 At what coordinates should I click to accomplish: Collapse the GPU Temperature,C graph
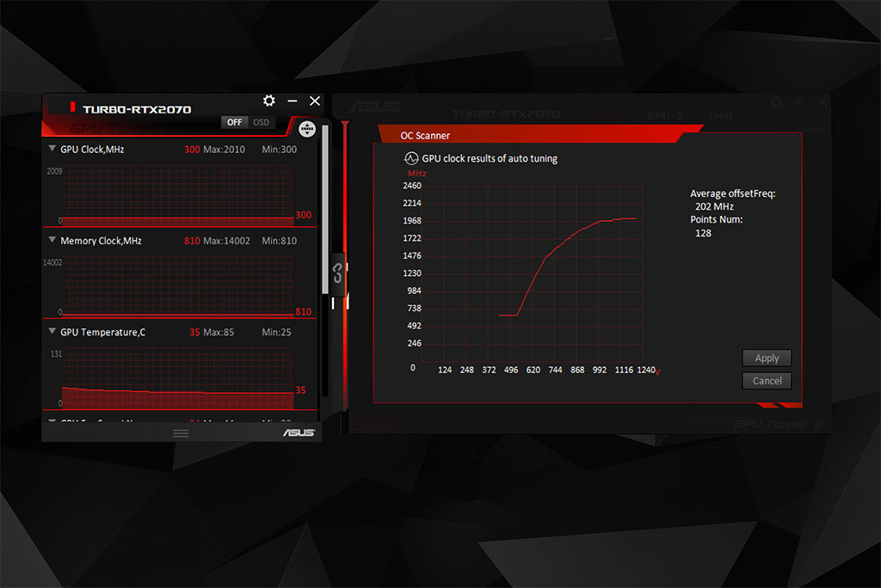(52, 331)
